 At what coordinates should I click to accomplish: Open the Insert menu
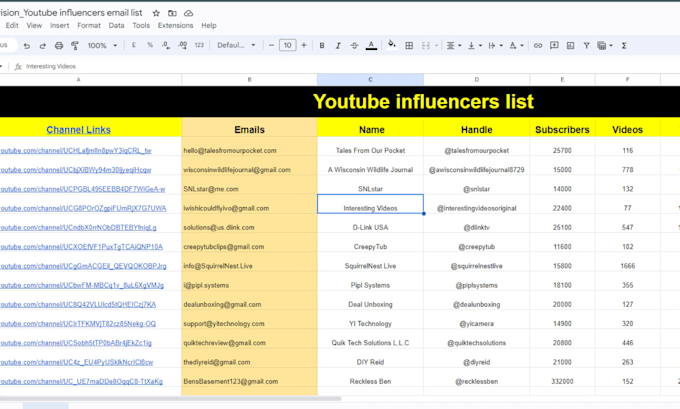[x=59, y=26]
